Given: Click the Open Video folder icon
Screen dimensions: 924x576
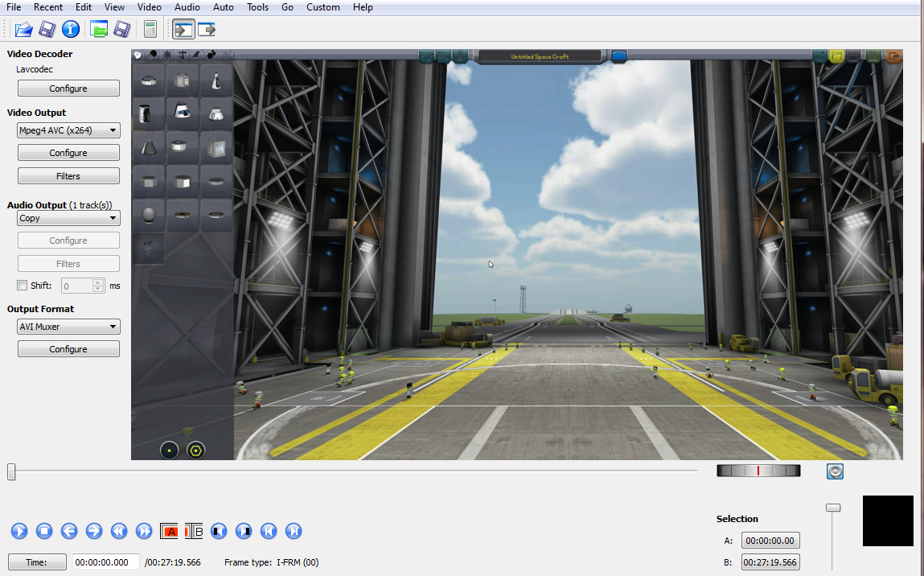Looking at the screenshot, I should (23, 30).
